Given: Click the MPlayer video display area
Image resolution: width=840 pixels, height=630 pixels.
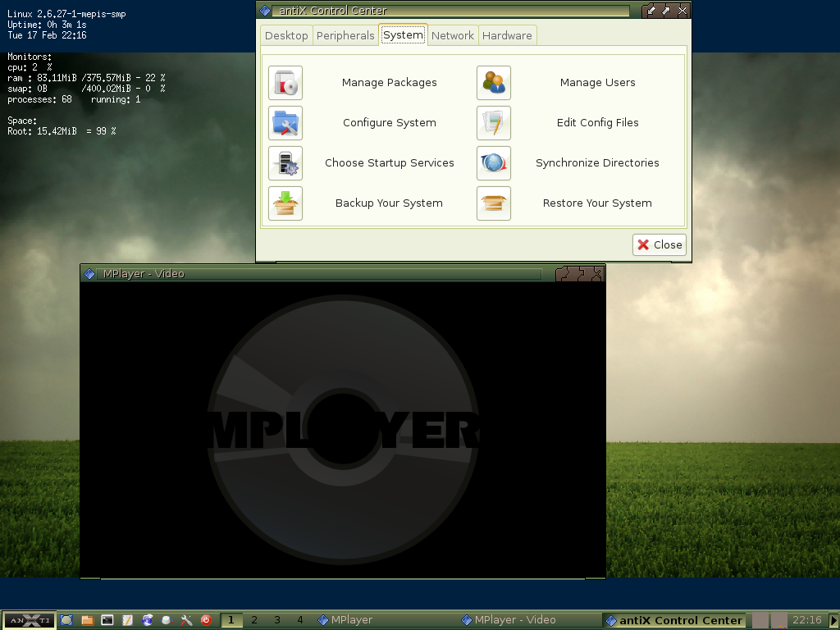Looking at the screenshot, I should point(343,430).
